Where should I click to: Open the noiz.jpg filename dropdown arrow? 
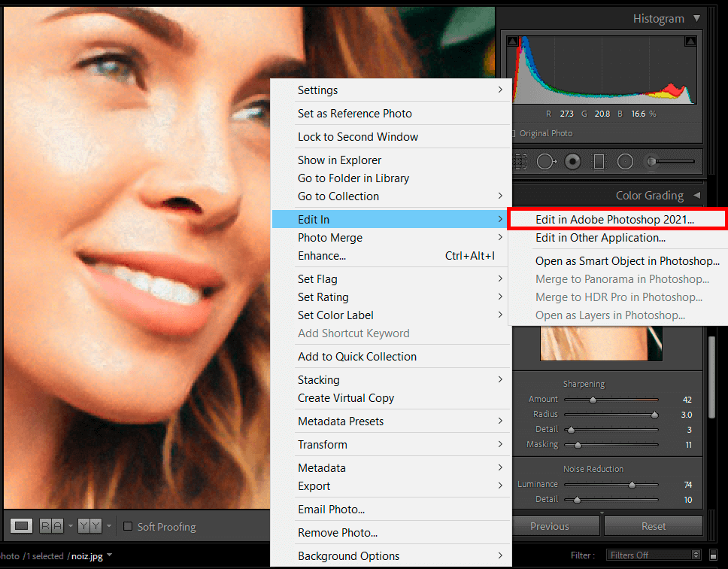click(x=110, y=555)
